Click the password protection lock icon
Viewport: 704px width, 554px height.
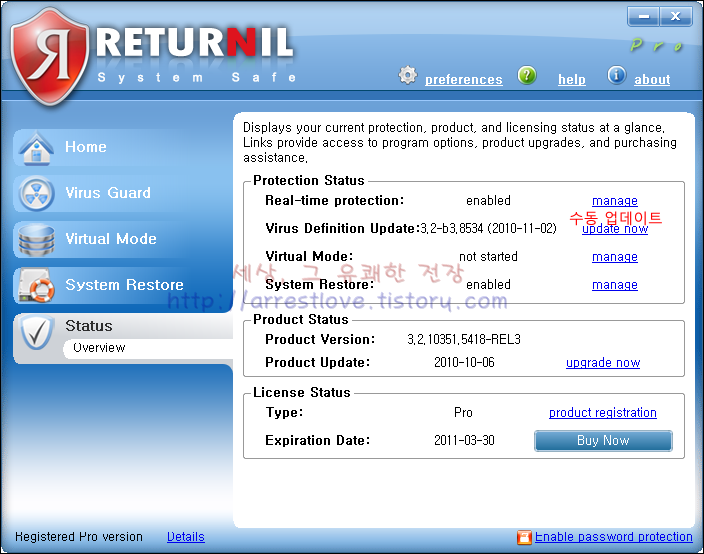[x=524, y=537]
